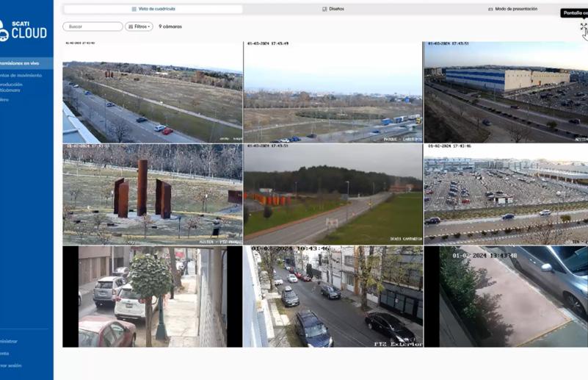Open Eventos de movimiento in sidebar
588x380 pixels.
click(x=21, y=76)
